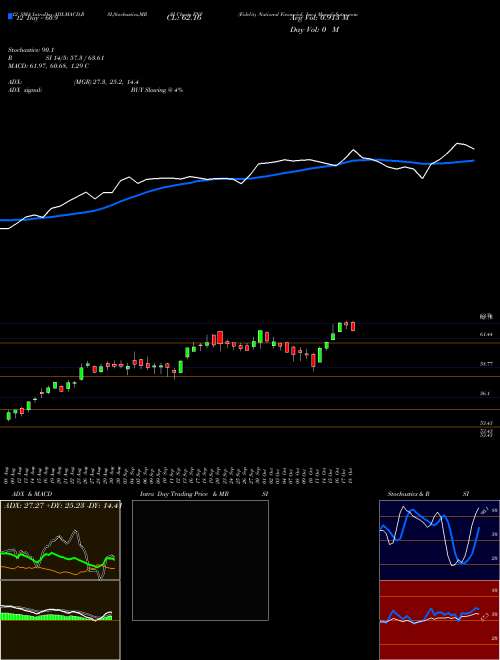Screen dimensions: 500x660
Task: Open the ADX indicator chart with green line
Action: pyautogui.click(x=60, y=540)
